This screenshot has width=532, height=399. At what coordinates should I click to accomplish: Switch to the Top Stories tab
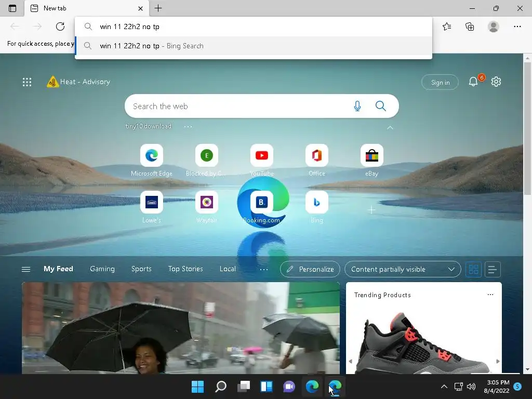(185, 269)
